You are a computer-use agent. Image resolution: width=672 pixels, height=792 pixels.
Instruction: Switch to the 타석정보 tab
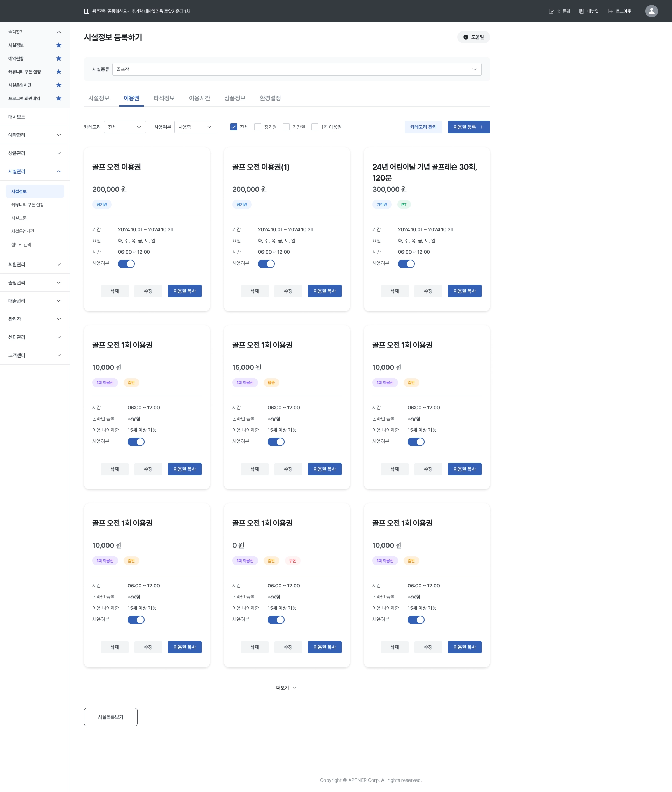pyautogui.click(x=164, y=98)
